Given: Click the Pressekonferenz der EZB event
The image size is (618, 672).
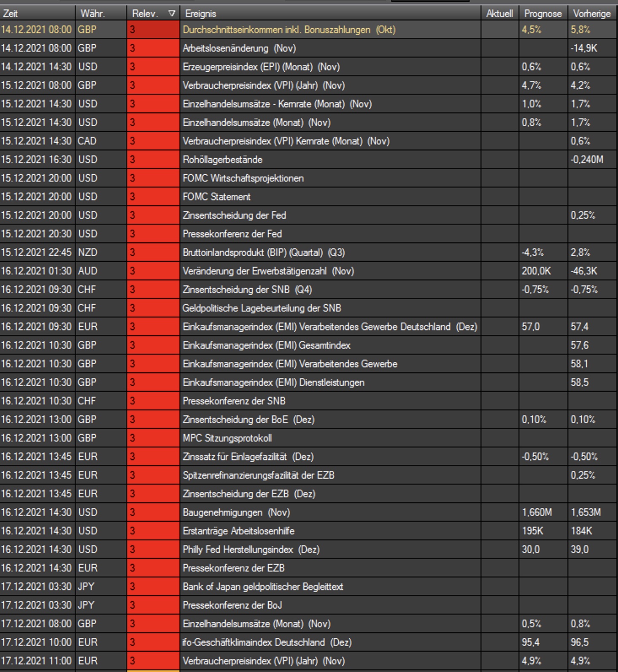Looking at the screenshot, I should [x=233, y=568].
